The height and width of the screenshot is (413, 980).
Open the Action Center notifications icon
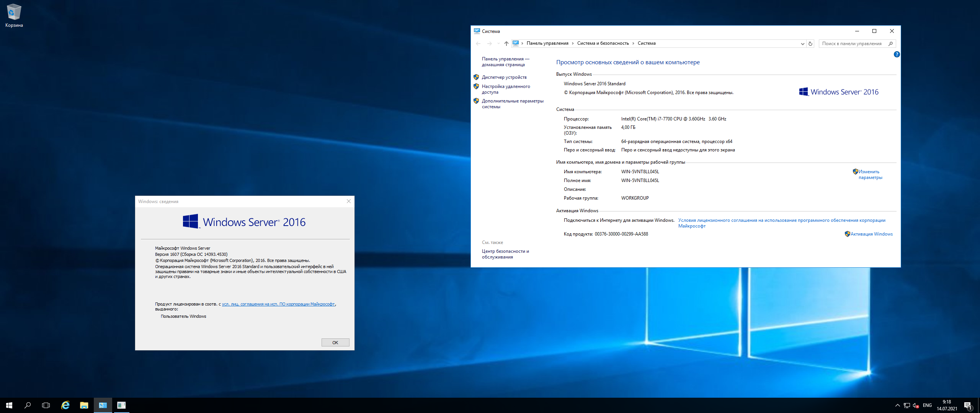pos(968,405)
